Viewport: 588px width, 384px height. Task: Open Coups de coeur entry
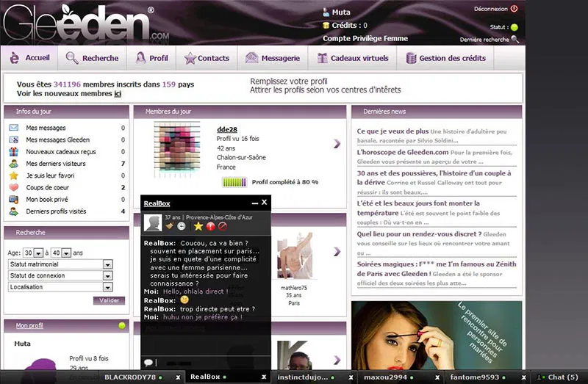[47, 187]
